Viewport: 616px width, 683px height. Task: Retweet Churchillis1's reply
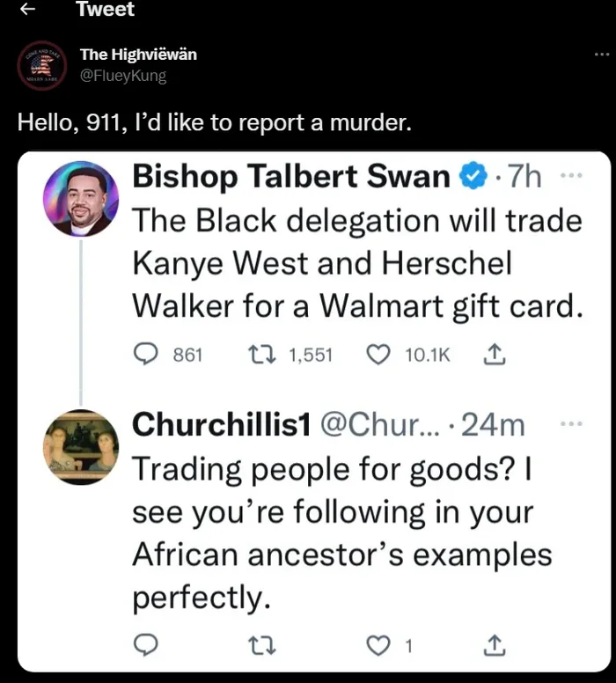pos(262,645)
